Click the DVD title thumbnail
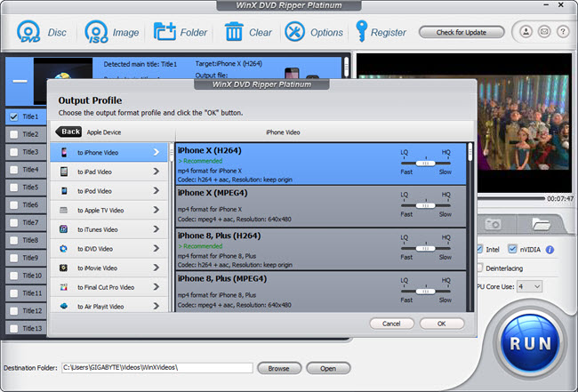578x392 pixels. tap(63, 68)
